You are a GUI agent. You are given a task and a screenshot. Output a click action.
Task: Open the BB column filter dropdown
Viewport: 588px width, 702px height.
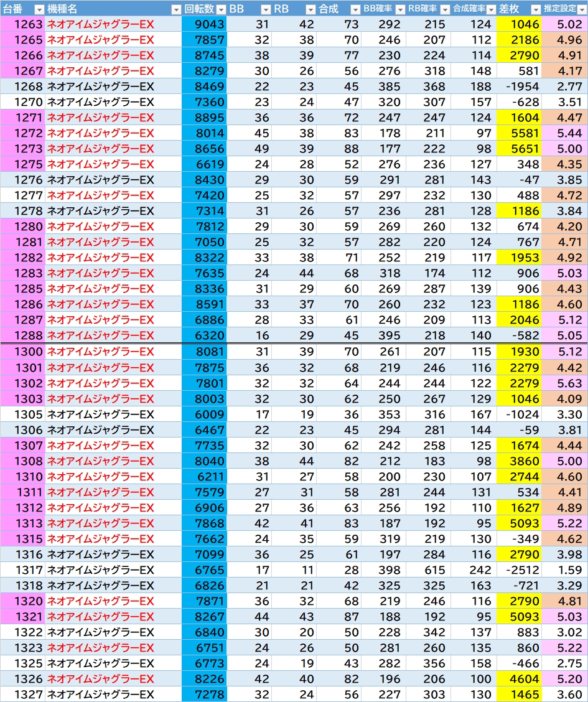[x=266, y=9]
